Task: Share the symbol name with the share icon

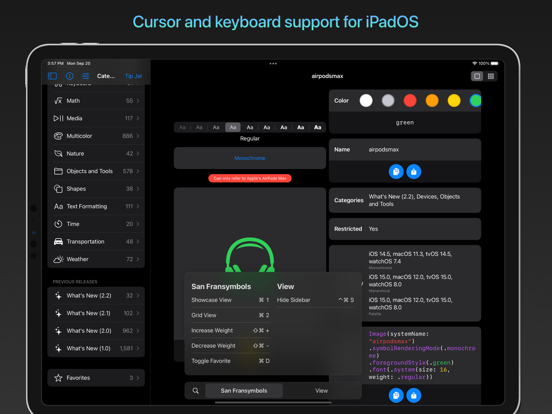Action: pyautogui.click(x=414, y=172)
